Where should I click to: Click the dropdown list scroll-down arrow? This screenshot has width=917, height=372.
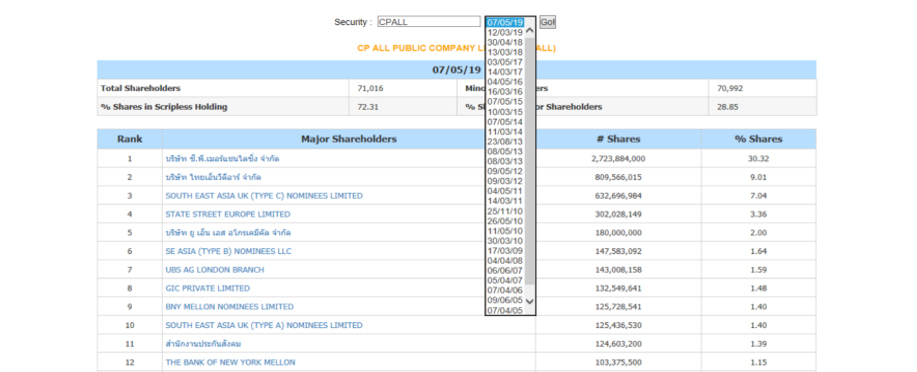click(x=530, y=301)
